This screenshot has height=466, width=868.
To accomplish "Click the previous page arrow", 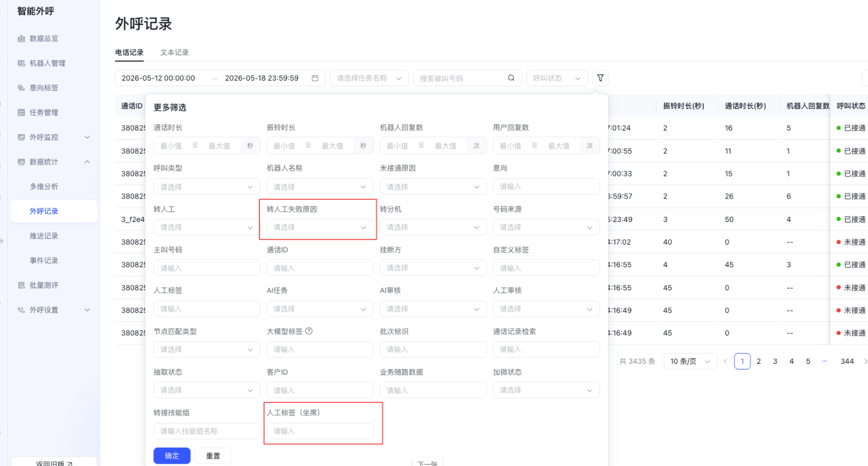I will click(x=726, y=362).
